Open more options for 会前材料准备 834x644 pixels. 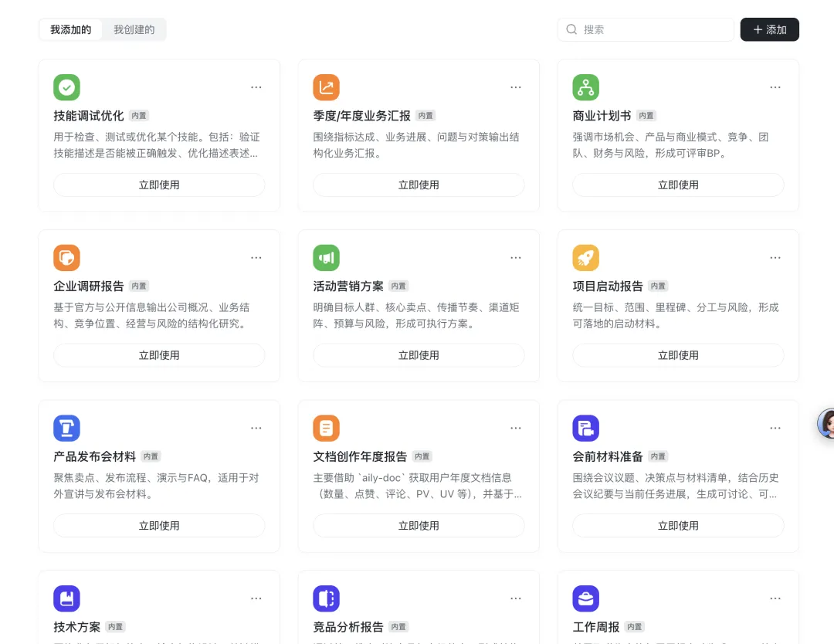click(775, 428)
